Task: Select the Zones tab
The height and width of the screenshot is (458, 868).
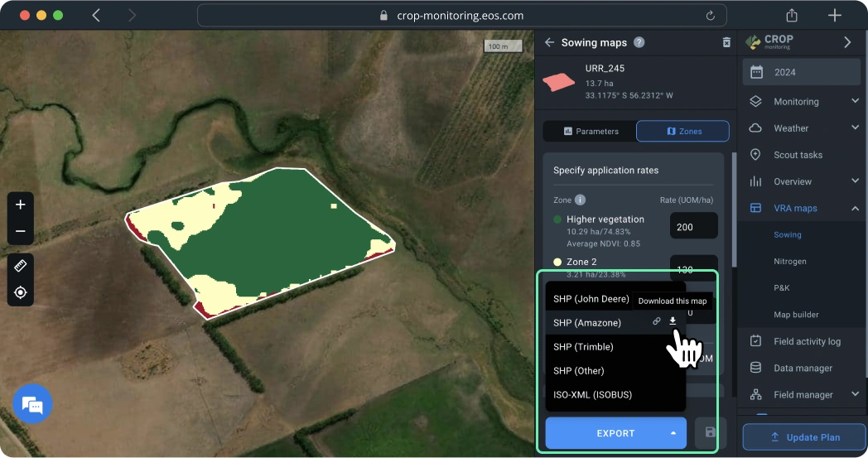Action: pyautogui.click(x=683, y=131)
